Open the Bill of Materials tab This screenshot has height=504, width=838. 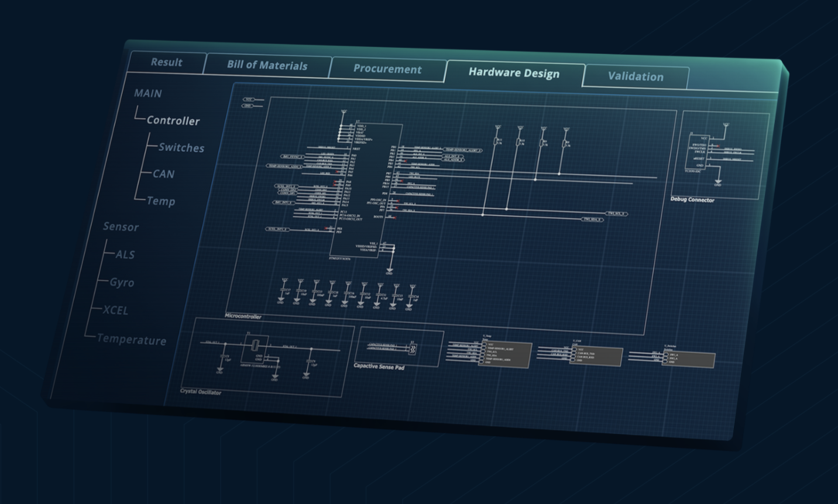pyautogui.click(x=267, y=66)
